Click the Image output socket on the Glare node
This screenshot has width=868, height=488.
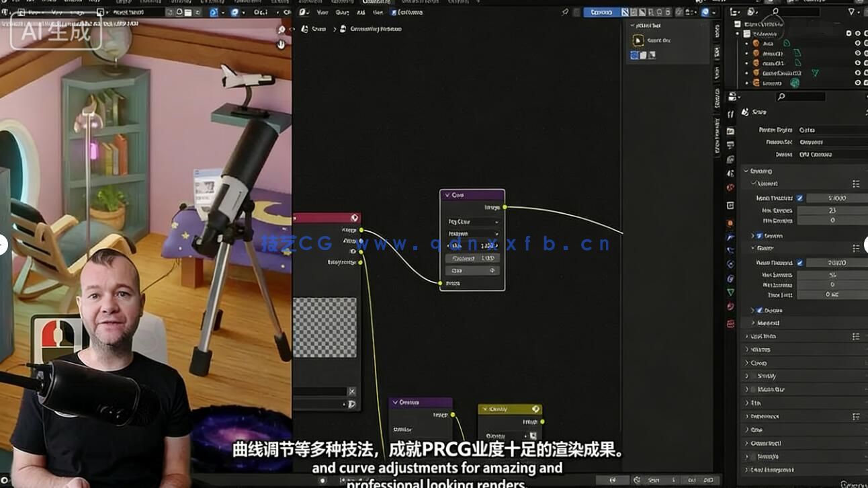505,208
